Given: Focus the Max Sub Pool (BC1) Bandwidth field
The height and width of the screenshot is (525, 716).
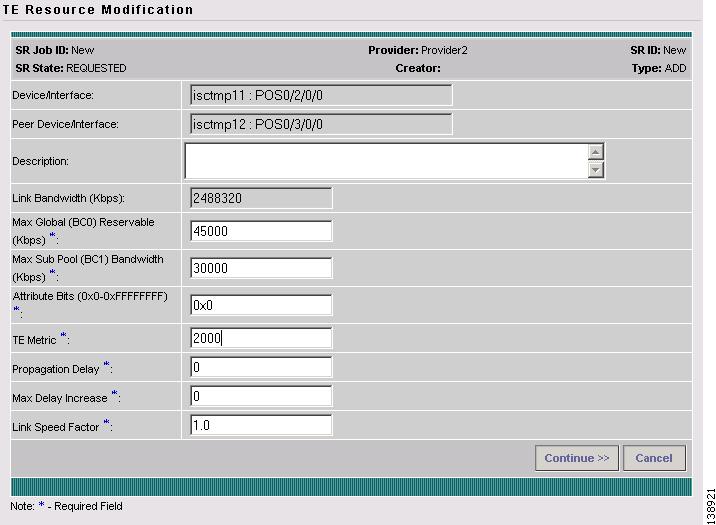Looking at the screenshot, I should click(x=261, y=268).
